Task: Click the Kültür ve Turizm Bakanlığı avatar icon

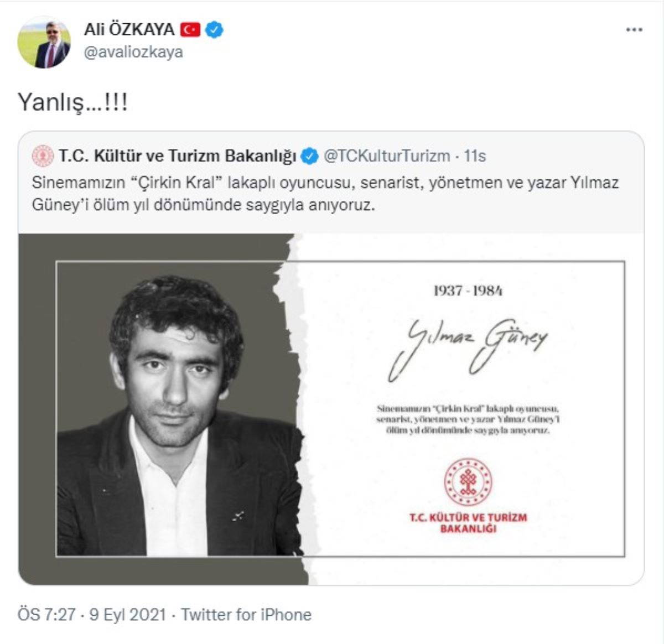Action: (43, 157)
